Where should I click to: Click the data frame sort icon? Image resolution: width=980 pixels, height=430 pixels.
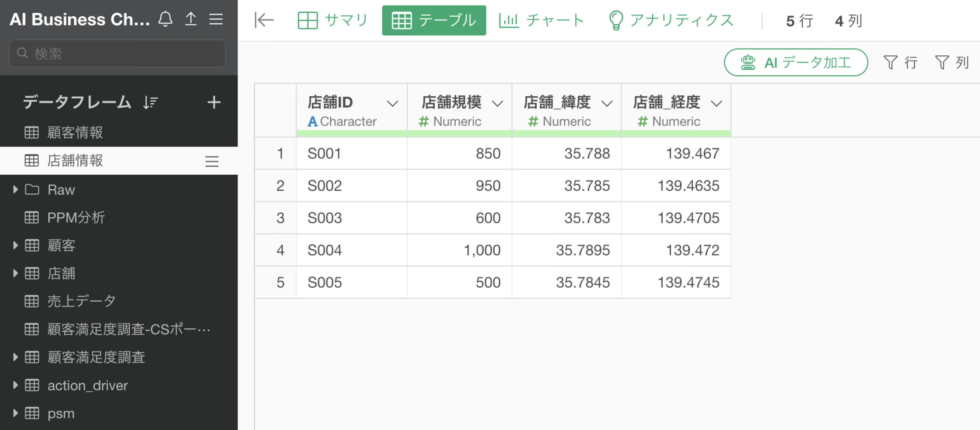tap(150, 102)
